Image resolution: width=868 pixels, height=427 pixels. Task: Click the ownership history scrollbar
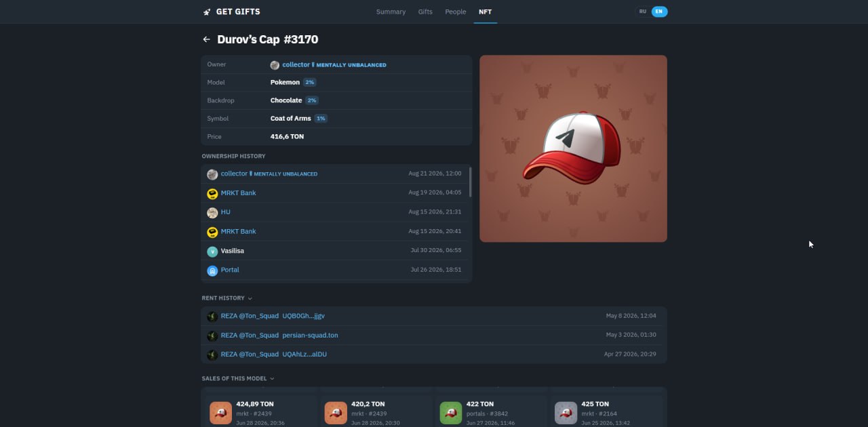click(470, 182)
